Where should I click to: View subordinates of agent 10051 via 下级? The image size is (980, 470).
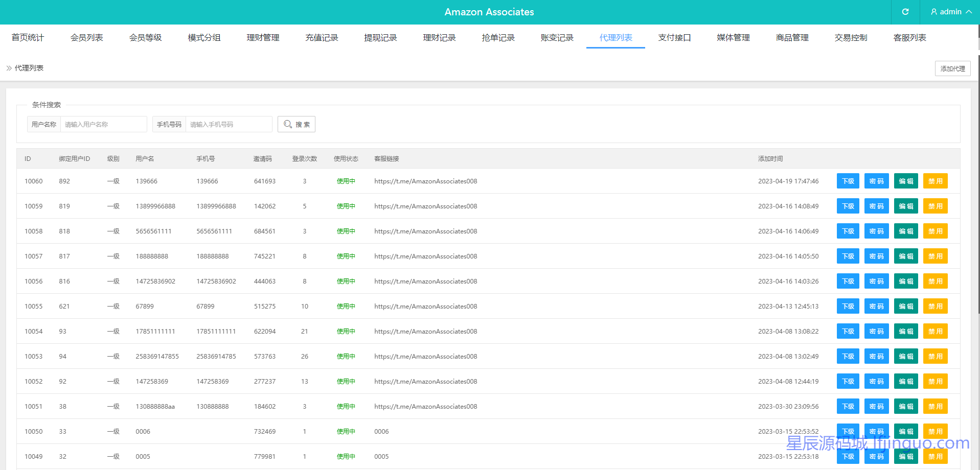[848, 407]
